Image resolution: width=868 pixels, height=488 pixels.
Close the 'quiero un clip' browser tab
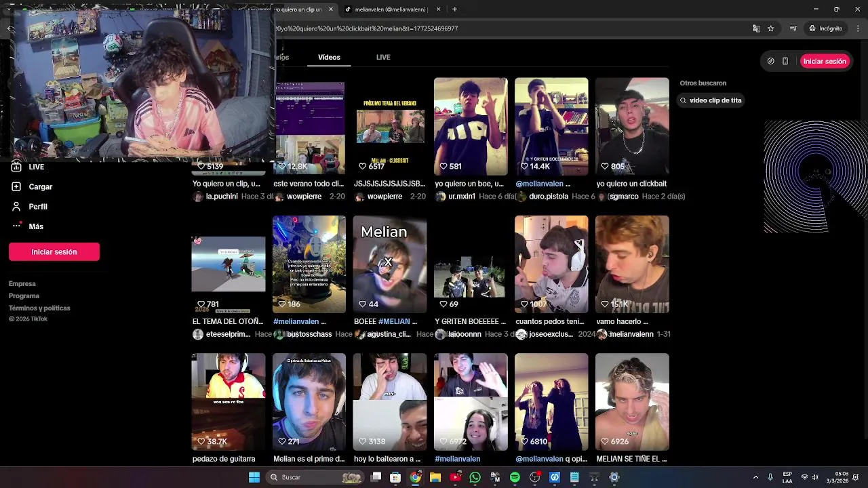[x=330, y=9]
